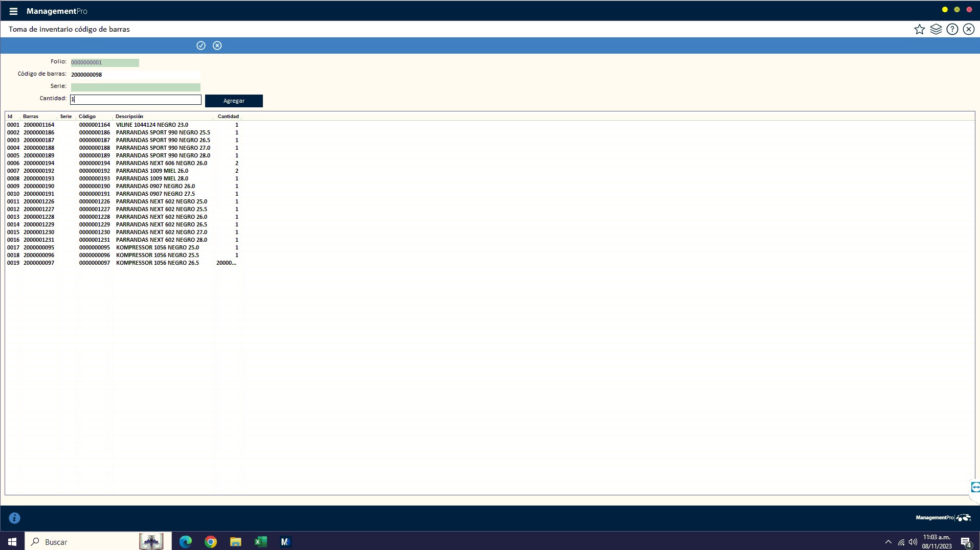Open Google Chrome from the taskbar
Viewport: 980px width, 550px height.
[211, 541]
